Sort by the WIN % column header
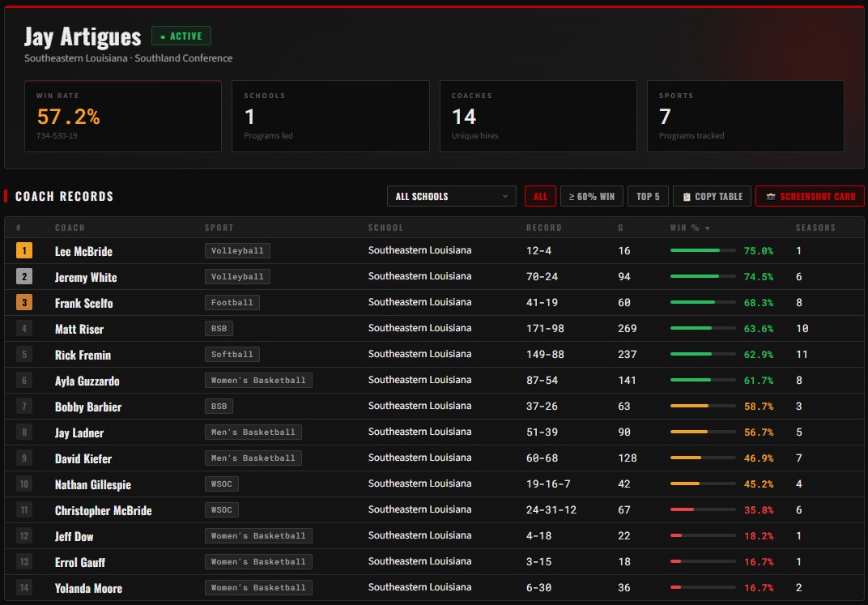This screenshot has width=868, height=605. pos(689,228)
